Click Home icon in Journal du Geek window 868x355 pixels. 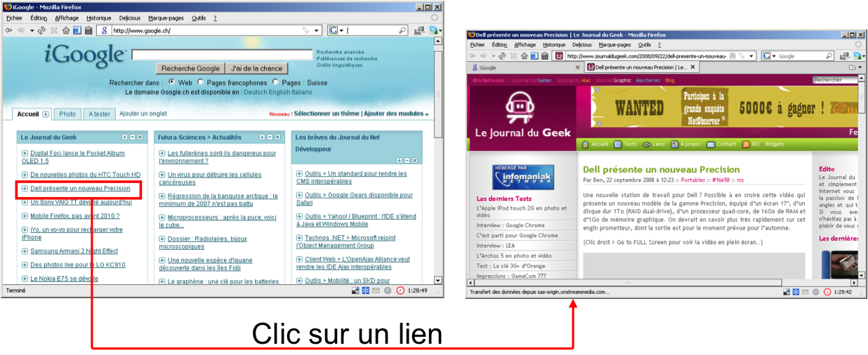(x=525, y=56)
